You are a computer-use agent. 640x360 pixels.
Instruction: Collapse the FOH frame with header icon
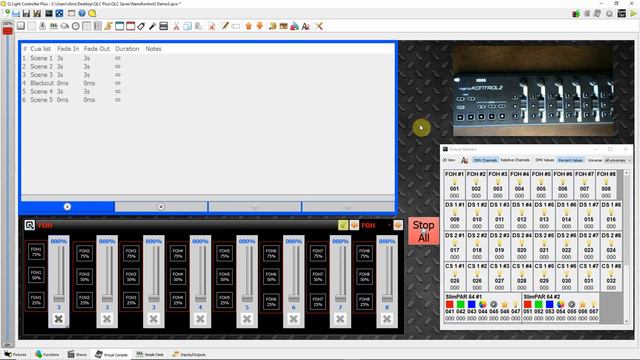point(29,225)
